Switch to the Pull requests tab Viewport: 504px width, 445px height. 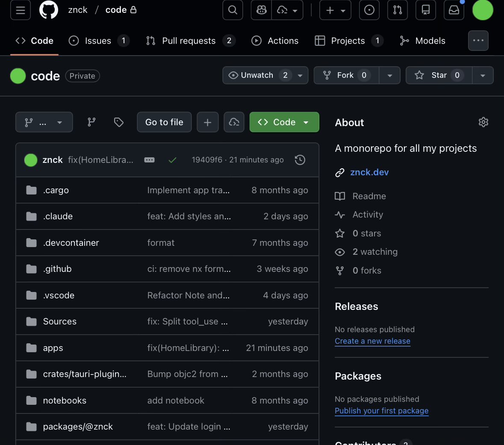point(191,41)
